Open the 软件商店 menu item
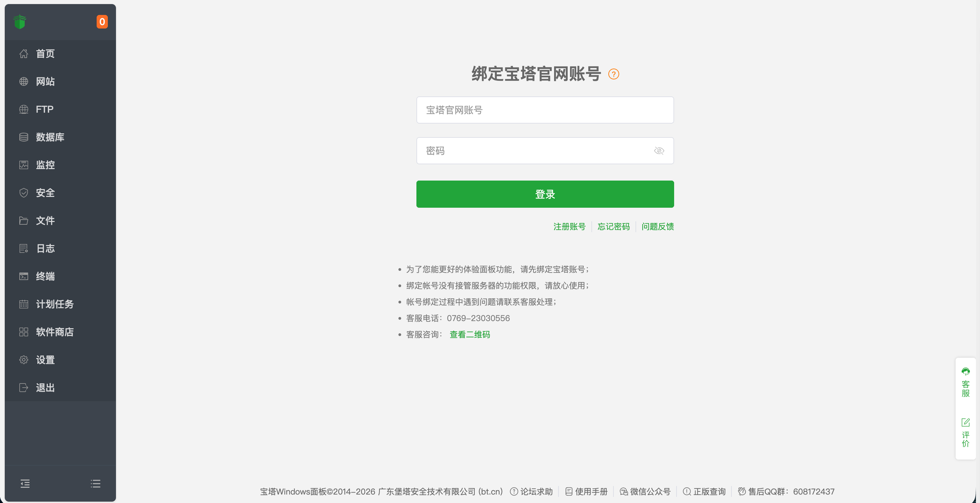The height and width of the screenshot is (503, 980). click(60, 332)
